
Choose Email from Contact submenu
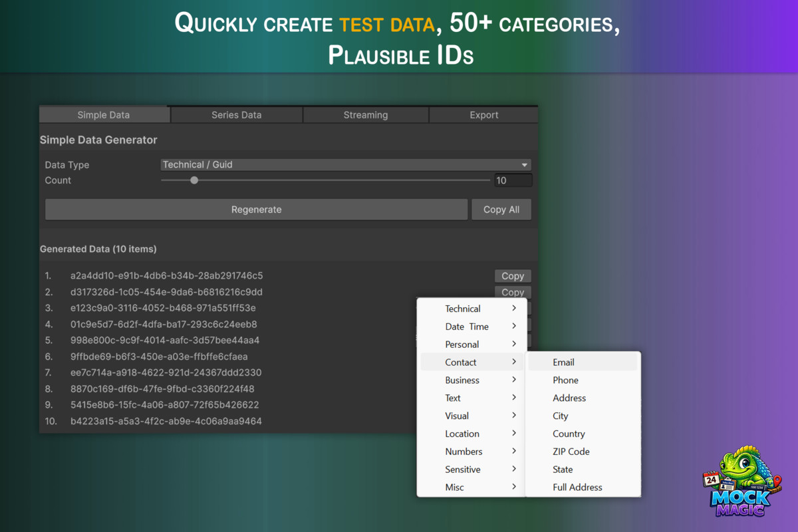[583, 362]
